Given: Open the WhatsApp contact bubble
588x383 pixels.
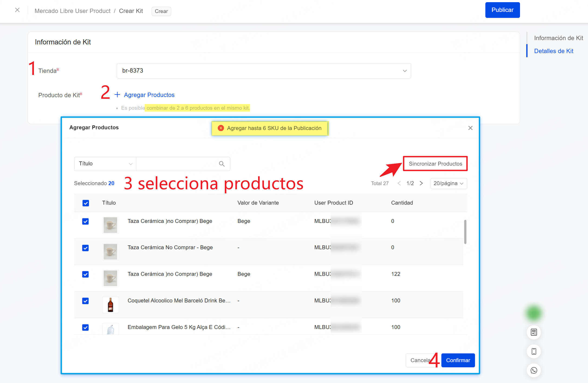Looking at the screenshot, I should point(533,371).
